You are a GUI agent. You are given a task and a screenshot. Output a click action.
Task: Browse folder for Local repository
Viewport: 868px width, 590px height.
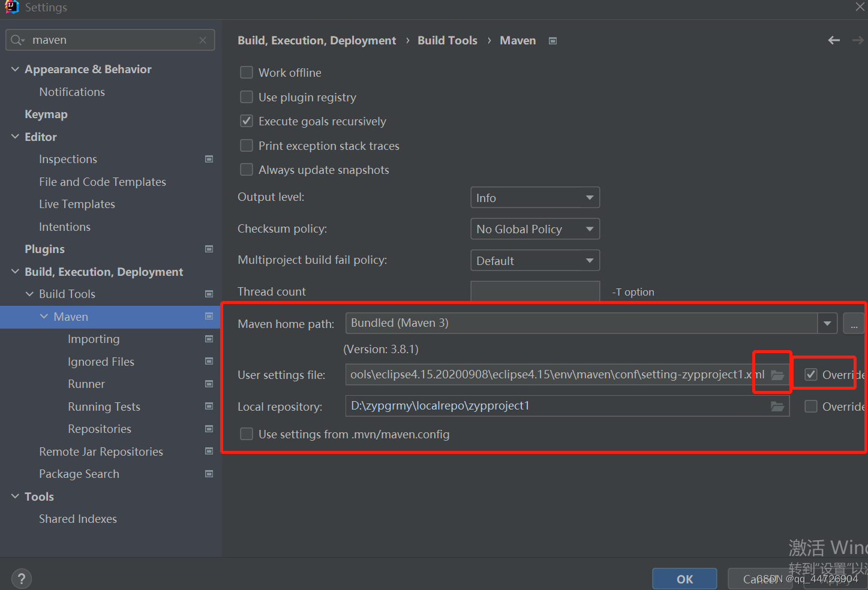pos(777,407)
